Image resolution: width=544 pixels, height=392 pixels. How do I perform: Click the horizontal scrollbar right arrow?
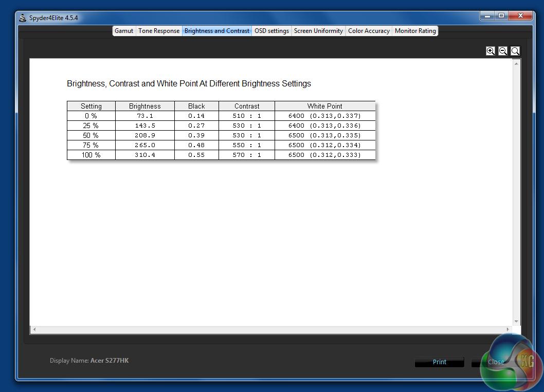507,330
